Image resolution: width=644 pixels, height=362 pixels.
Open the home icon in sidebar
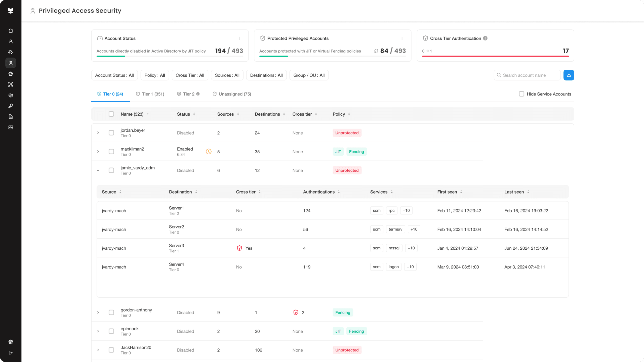[x=11, y=31]
